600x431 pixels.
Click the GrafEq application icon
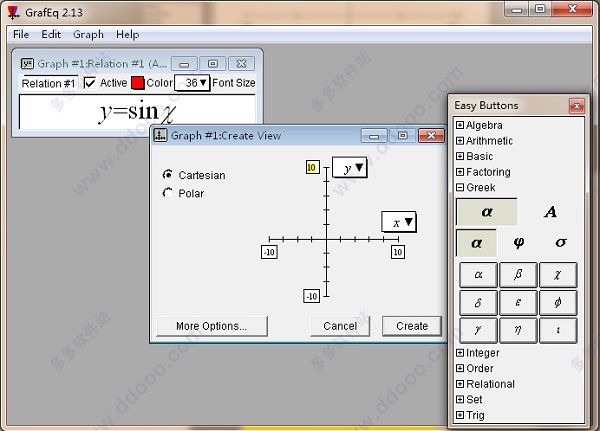tap(14, 12)
